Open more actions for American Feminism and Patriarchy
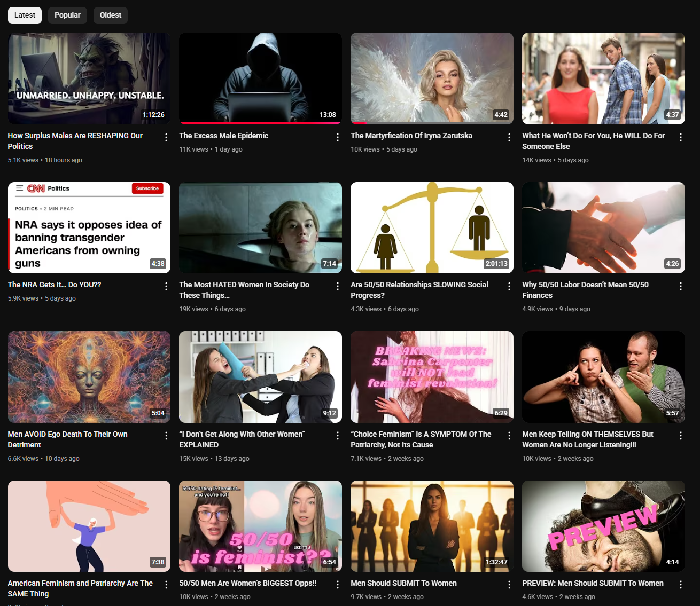 166,585
